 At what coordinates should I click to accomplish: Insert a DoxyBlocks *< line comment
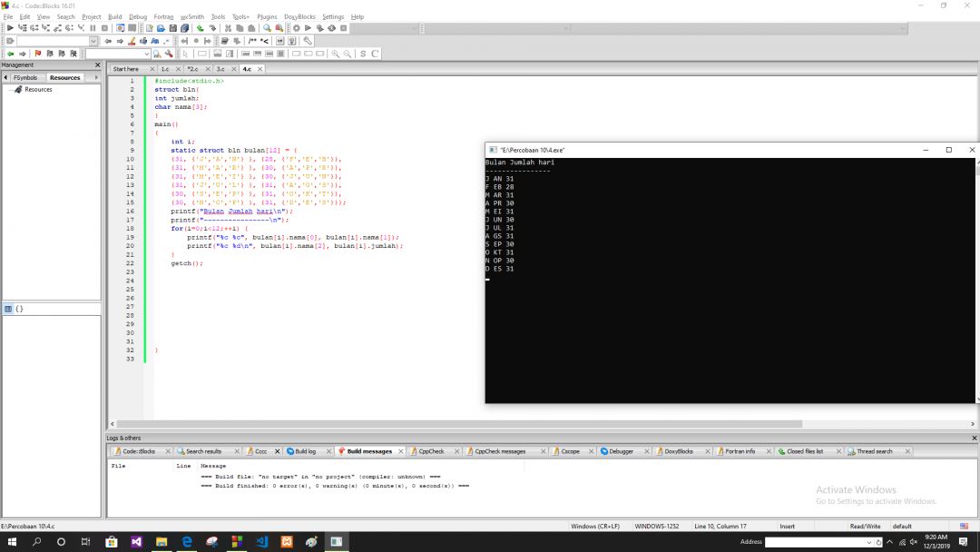(x=265, y=41)
